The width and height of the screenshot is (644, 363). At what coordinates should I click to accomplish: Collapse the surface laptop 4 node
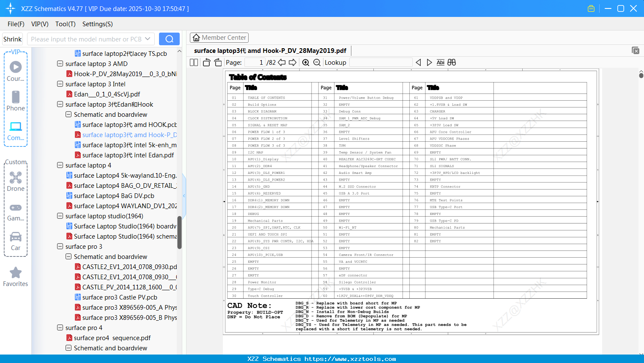[x=60, y=165]
